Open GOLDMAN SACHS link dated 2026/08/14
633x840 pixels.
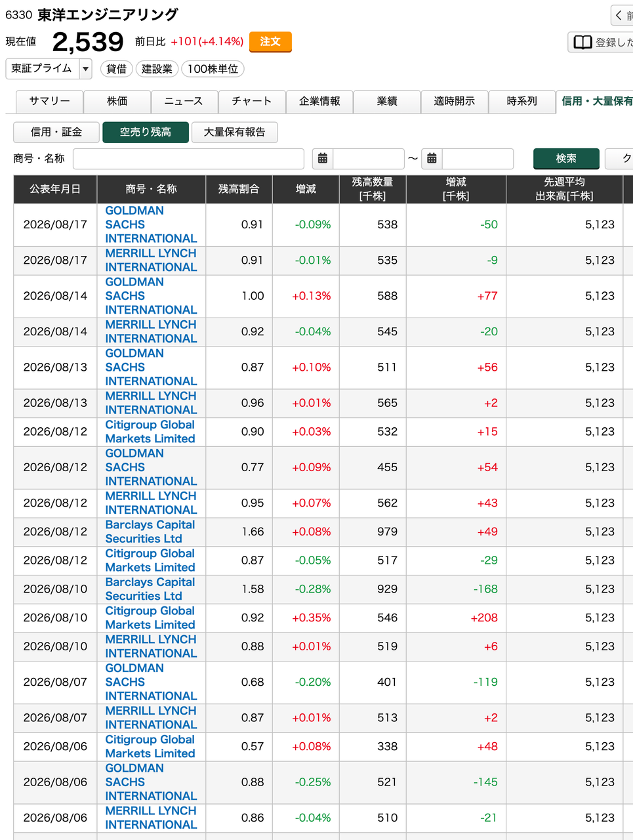click(151, 296)
